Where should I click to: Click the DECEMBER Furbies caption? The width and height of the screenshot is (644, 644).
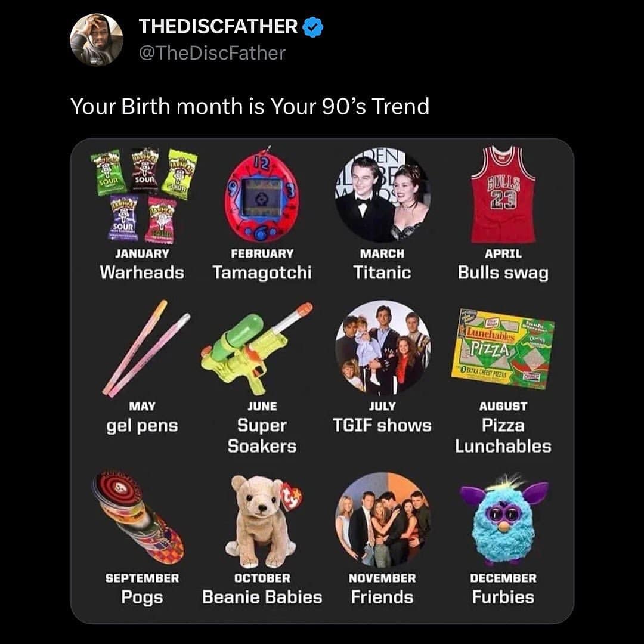pos(503,589)
